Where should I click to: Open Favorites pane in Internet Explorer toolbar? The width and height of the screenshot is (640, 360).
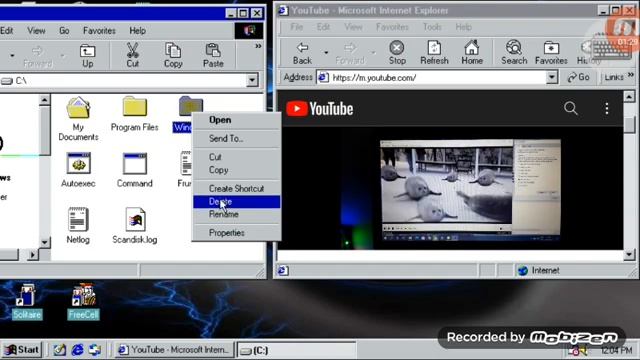tap(551, 53)
